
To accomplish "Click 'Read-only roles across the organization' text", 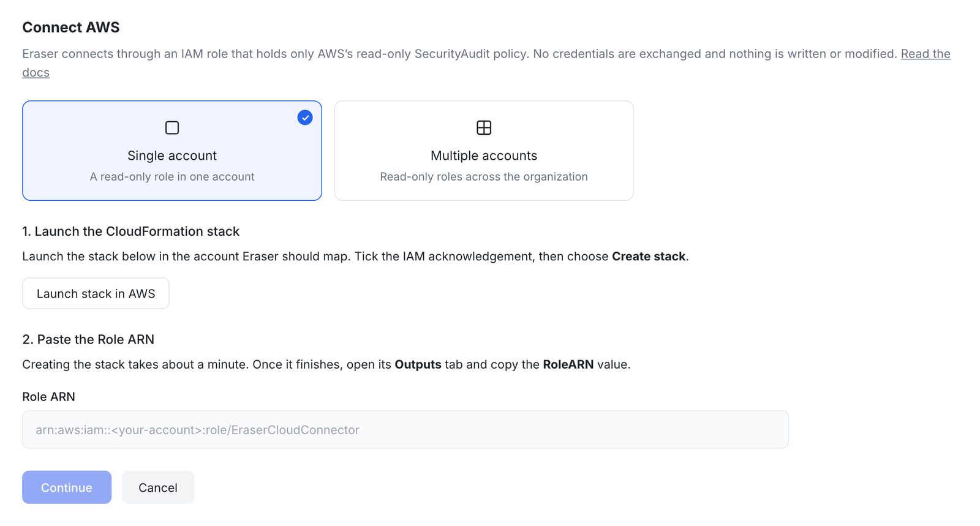I will coord(484,176).
